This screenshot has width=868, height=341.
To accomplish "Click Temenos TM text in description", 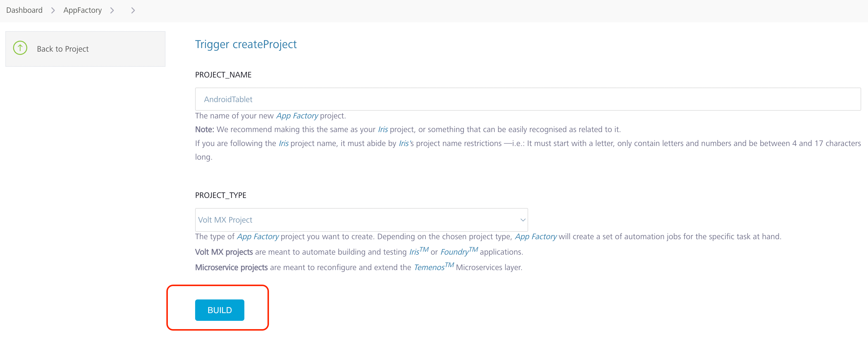I will [433, 267].
